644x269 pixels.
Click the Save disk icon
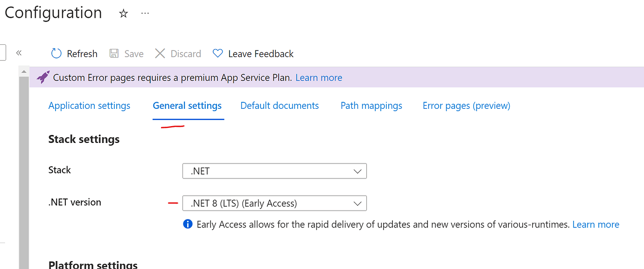pyautogui.click(x=114, y=53)
